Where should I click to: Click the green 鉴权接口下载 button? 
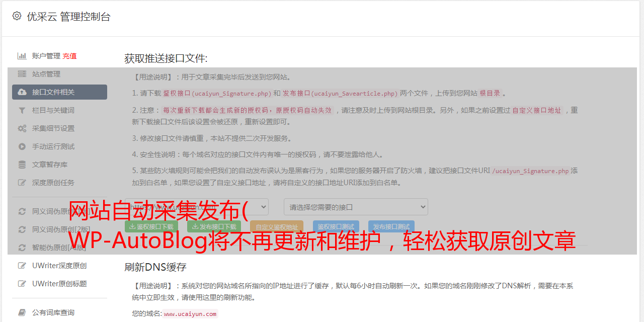pos(151,227)
